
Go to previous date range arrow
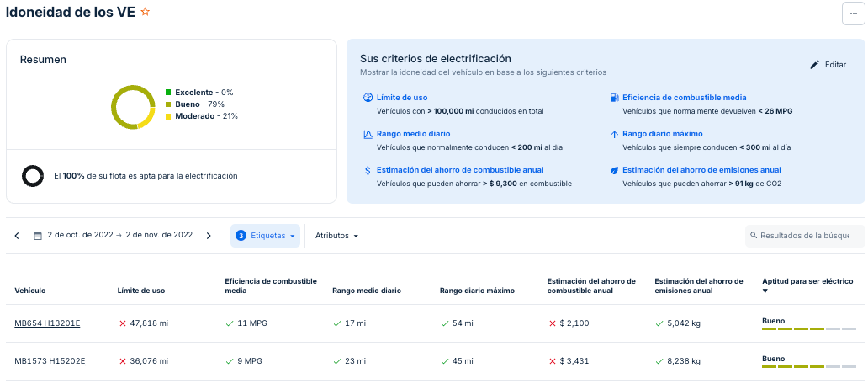coord(17,236)
